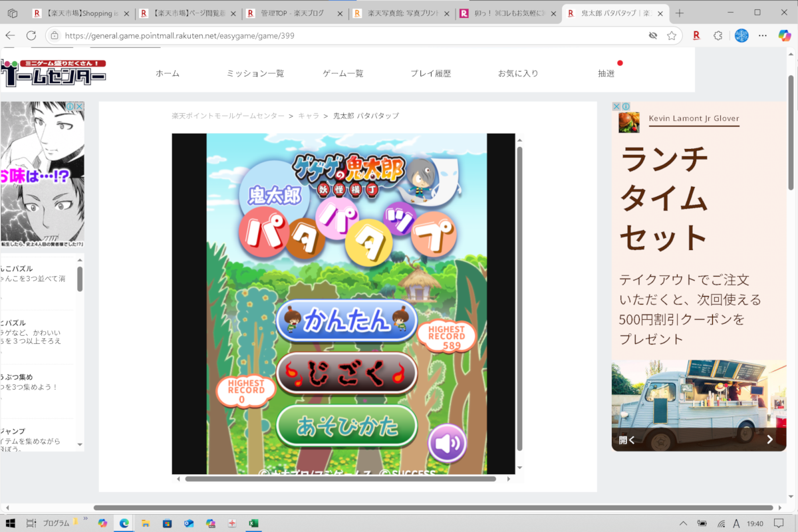Go to the プレイ履歴 page
Image resolution: width=798 pixels, height=532 pixels.
point(430,74)
